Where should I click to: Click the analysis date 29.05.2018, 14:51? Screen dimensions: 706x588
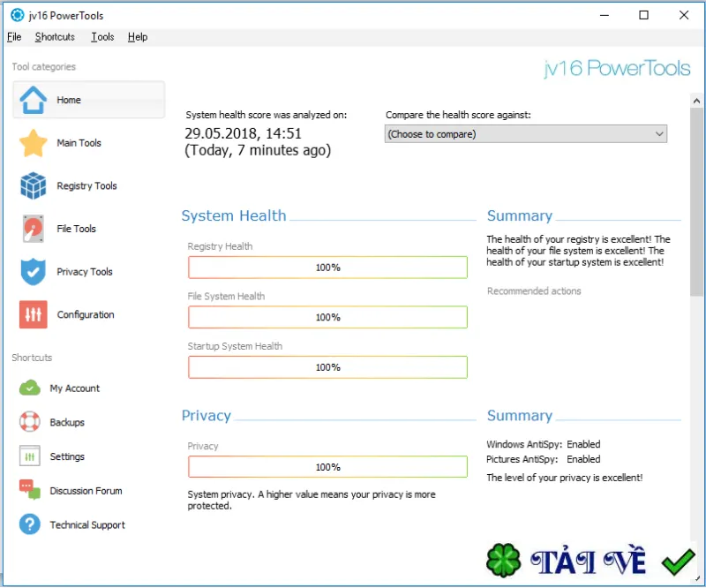[x=244, y=134]
